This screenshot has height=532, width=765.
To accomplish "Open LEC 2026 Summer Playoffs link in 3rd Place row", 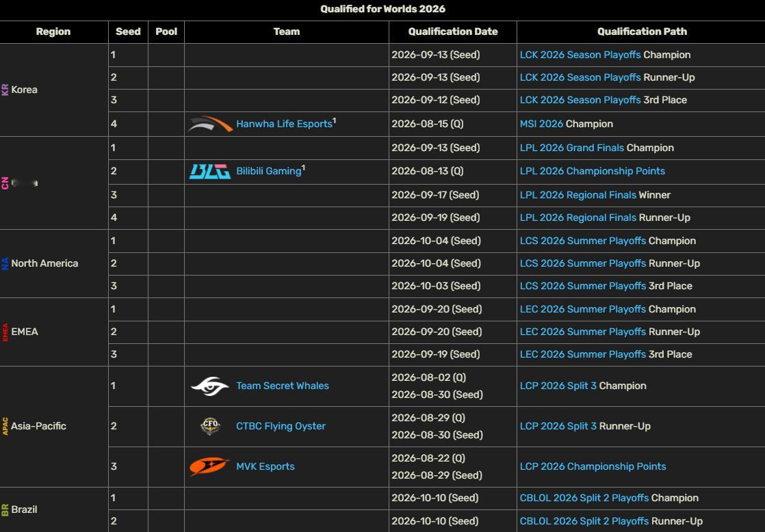I will [583, 354].
